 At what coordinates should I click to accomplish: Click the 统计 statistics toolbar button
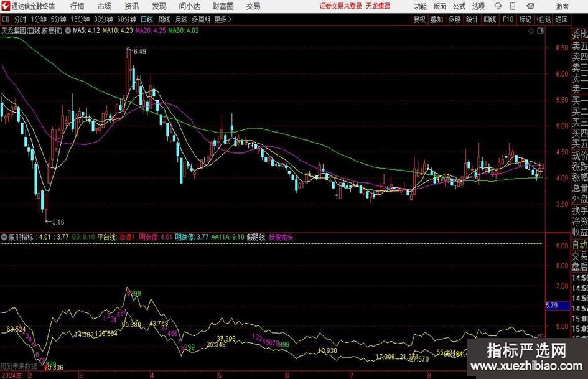(x=472, y=19)
